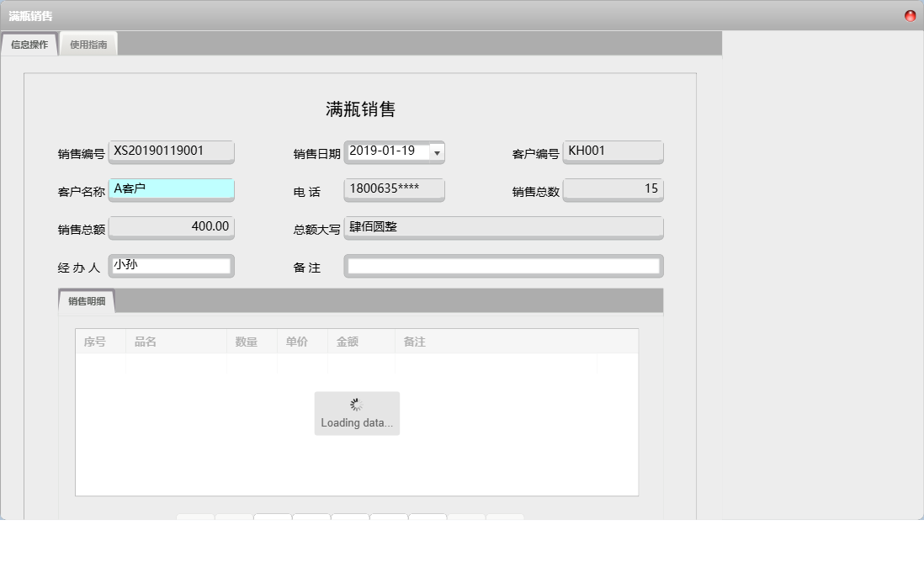The image size is (924, 578).
Task: Click the third bottom toolbar icon
Action: coord(272,518)
